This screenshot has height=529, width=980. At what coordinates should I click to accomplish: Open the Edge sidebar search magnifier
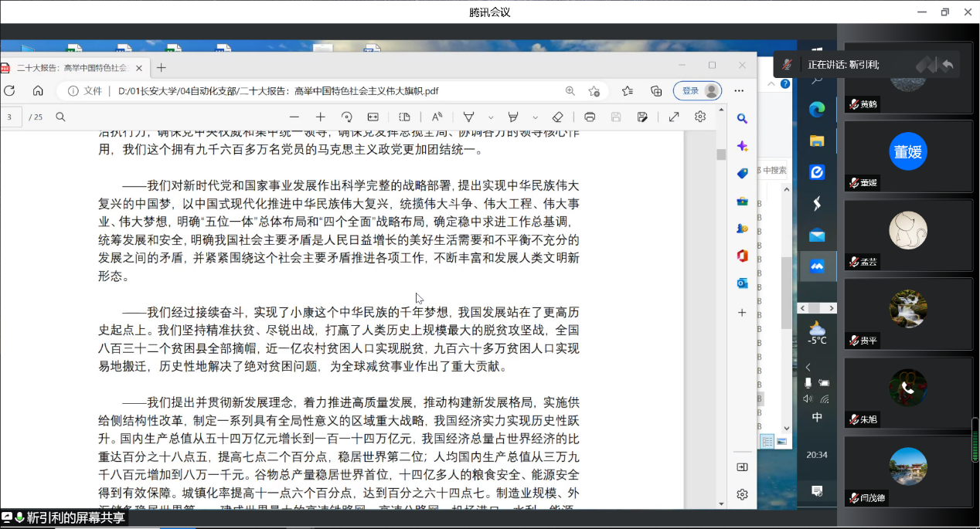(742, 119)
